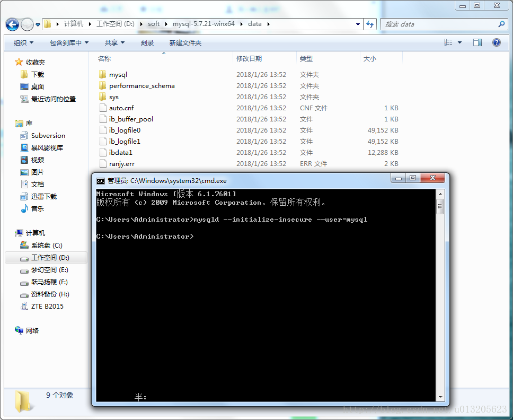Open the 系统盘 (C:) drive
This screenshot has width=513, height=420.
[47, 245]
